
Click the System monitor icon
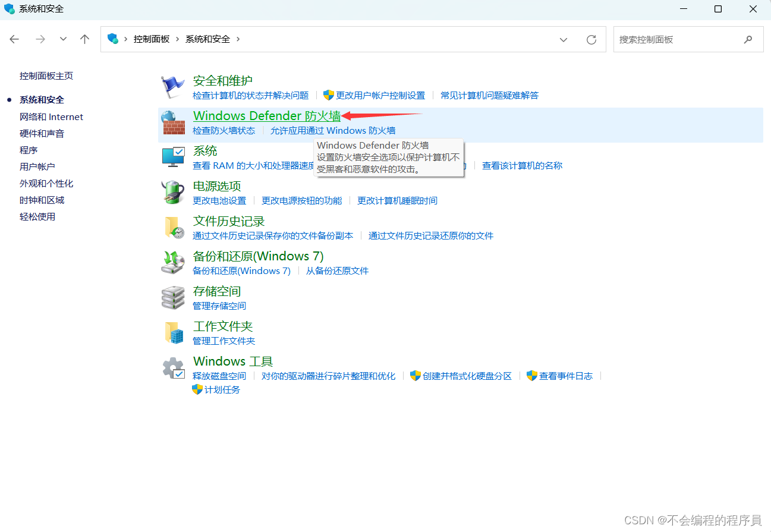pos(173,158)
